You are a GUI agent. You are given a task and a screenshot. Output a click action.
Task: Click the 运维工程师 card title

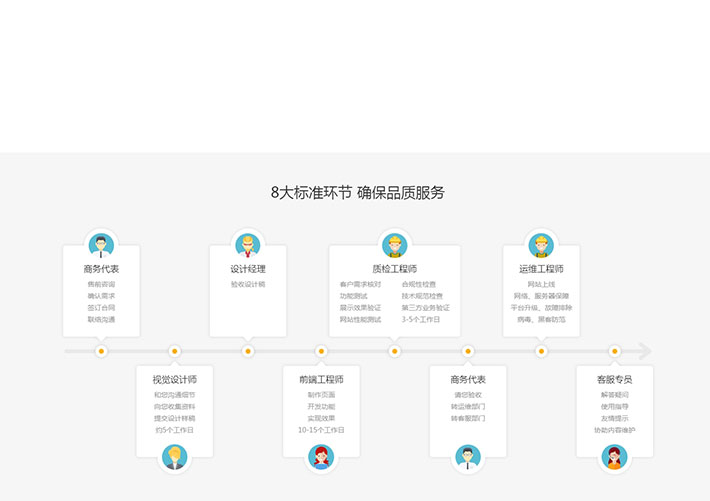point(541,269)
